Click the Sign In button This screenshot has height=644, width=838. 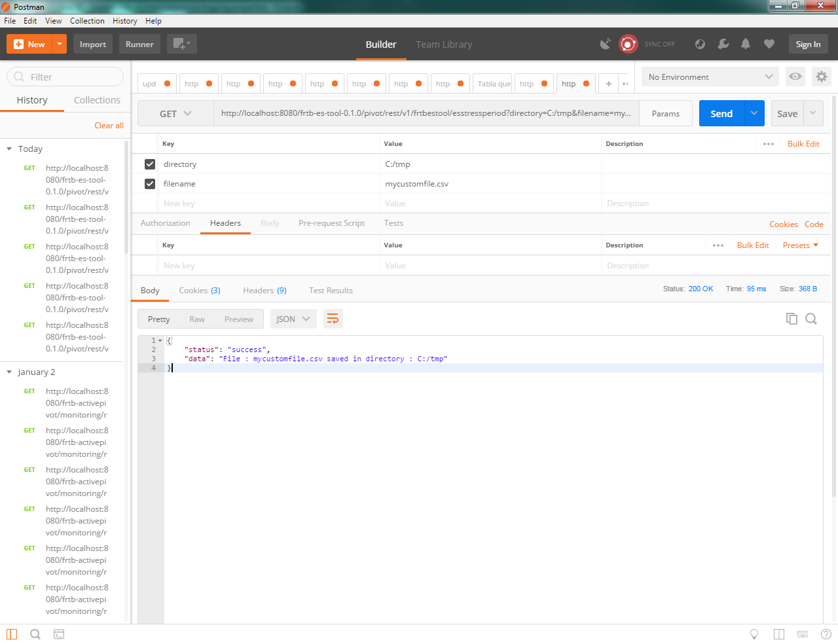click(808, 44)
